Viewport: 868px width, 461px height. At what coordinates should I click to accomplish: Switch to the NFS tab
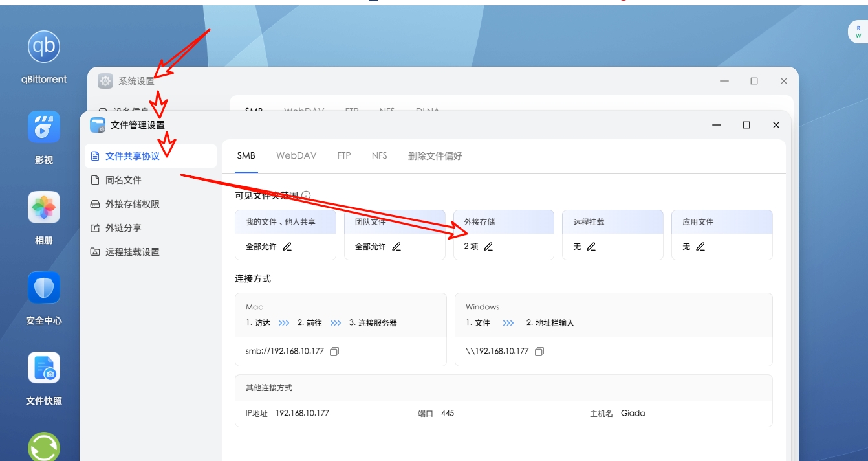pyautogui.click(x=380, y=155)
